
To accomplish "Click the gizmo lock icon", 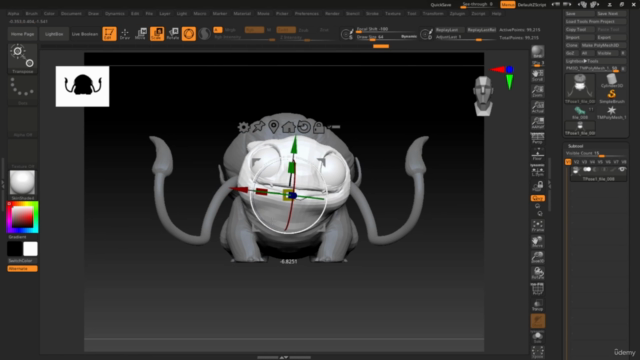I will [x=319, y=127].
